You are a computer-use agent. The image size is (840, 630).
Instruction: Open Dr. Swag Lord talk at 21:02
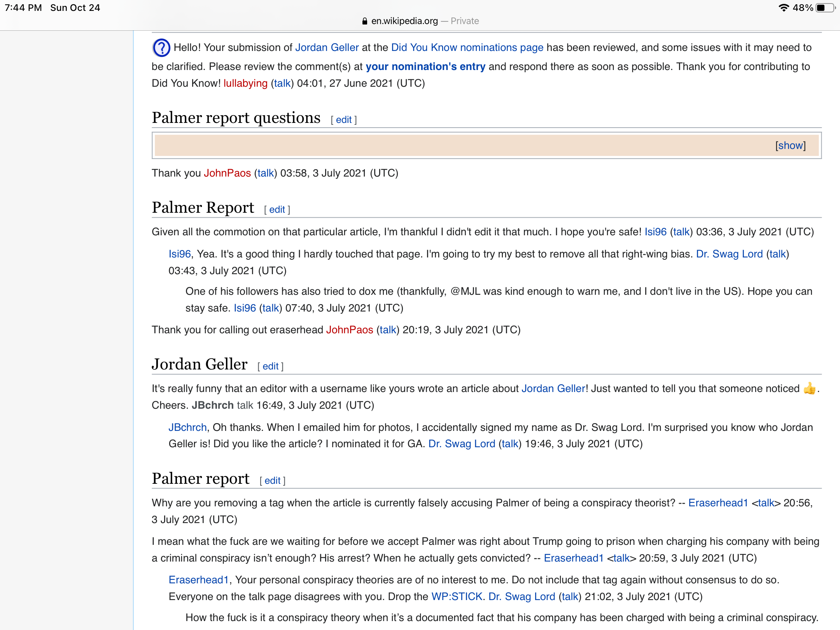(x=570, y=597)
